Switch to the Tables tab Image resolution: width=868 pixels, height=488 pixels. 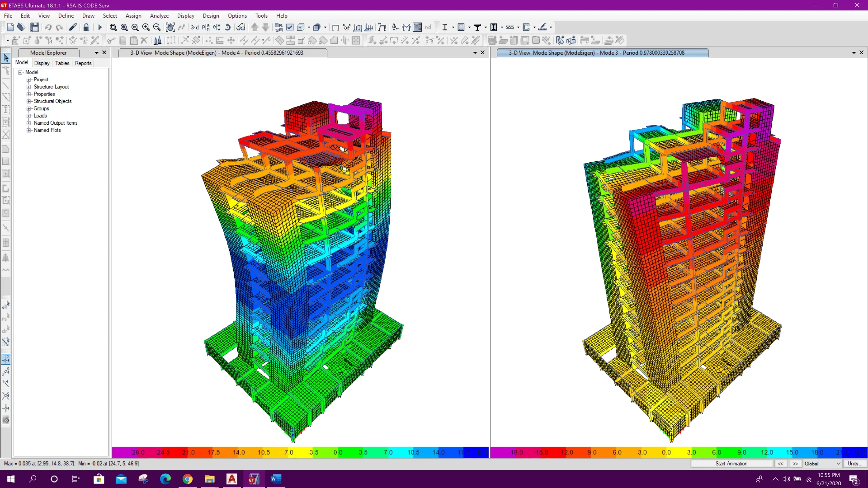(x=62, y=63)
